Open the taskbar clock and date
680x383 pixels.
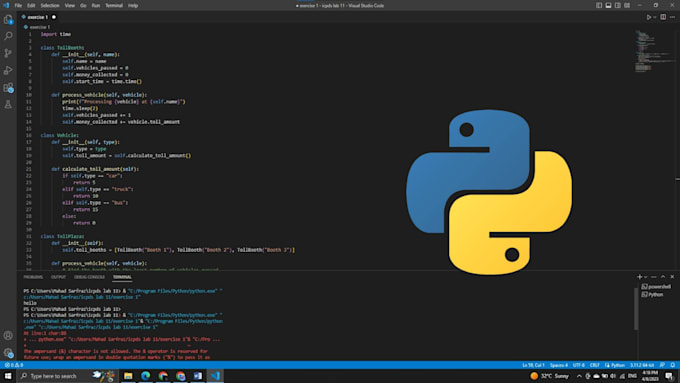[x=650, y=376]
